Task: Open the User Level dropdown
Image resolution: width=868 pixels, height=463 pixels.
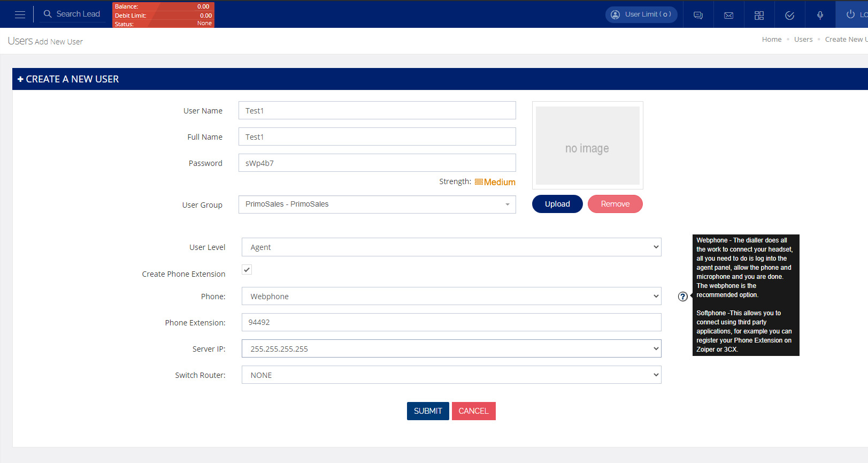Action: click(451, 247)
